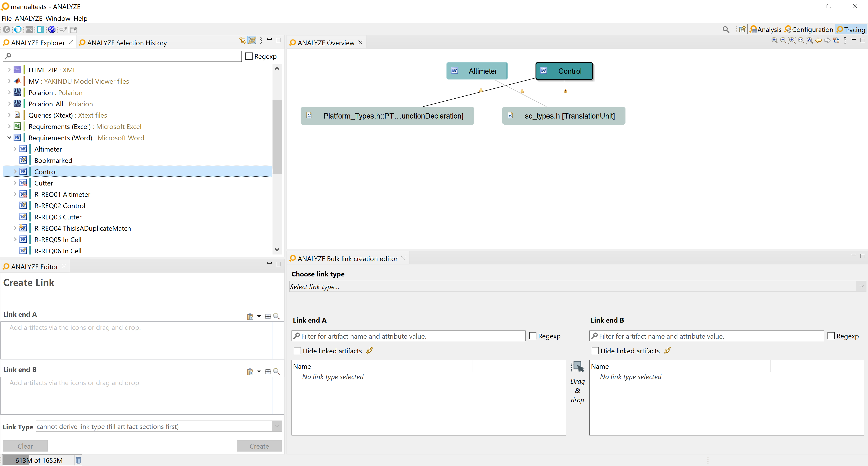The image size is (868, 466).
Task: Zoom in on the Overview graph
Action: pyautogui.click(x=774, y=40)
